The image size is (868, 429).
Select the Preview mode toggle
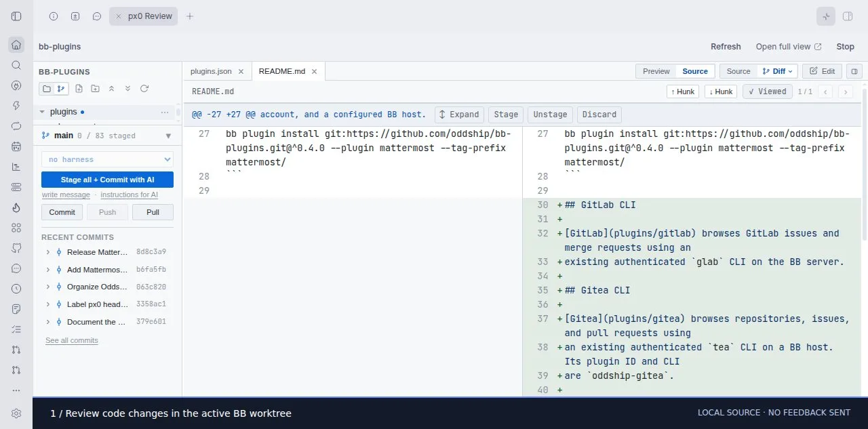coord(656,71)
